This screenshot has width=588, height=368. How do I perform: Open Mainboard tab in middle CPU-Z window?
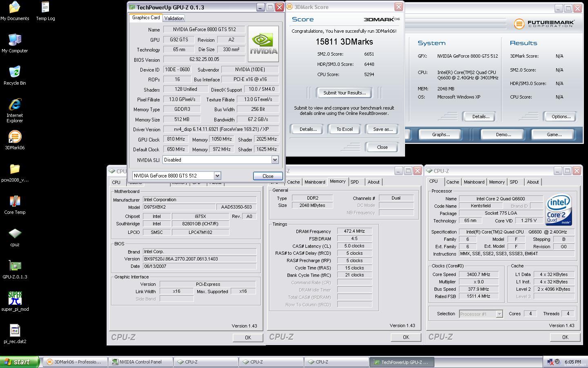pyautogui.click(x=315, y=182)
